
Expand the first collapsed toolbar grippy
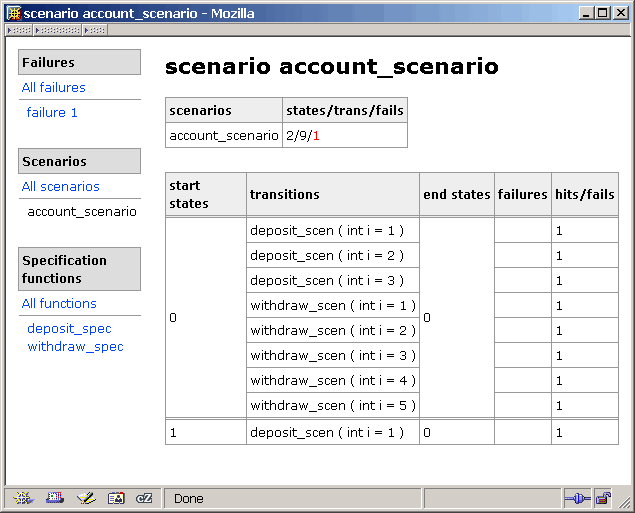pyautogui.click(x=19, y=30)
